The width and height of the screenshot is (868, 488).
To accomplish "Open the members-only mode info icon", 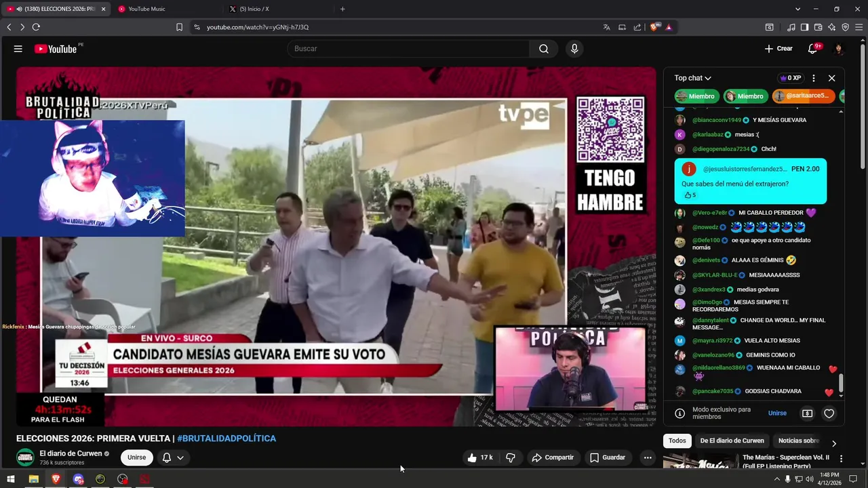I will (679, 413).
